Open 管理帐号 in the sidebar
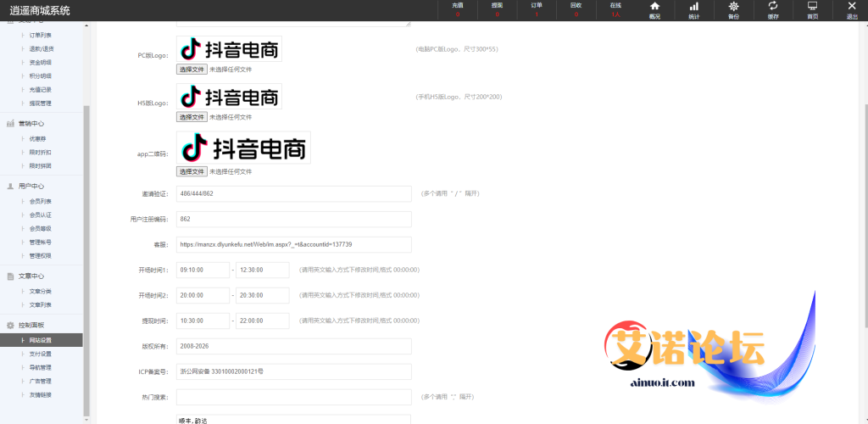The image size is (868, 424). 41,242
